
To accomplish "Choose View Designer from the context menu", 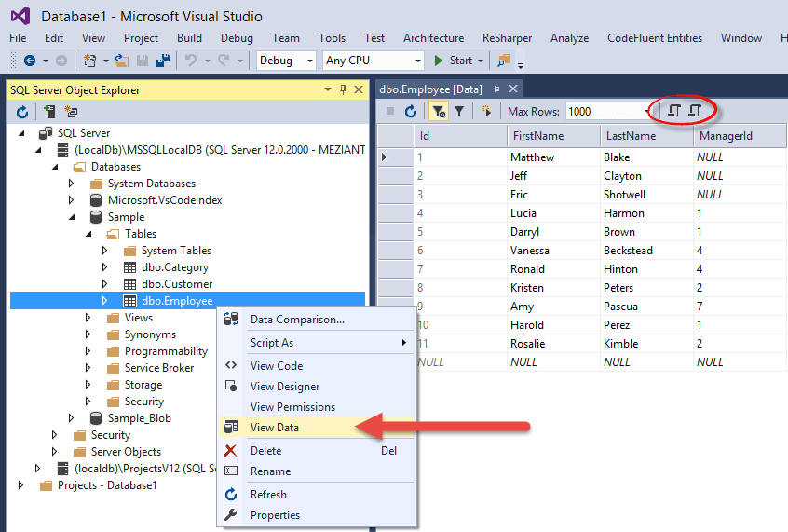I will (x=317, y=387).
